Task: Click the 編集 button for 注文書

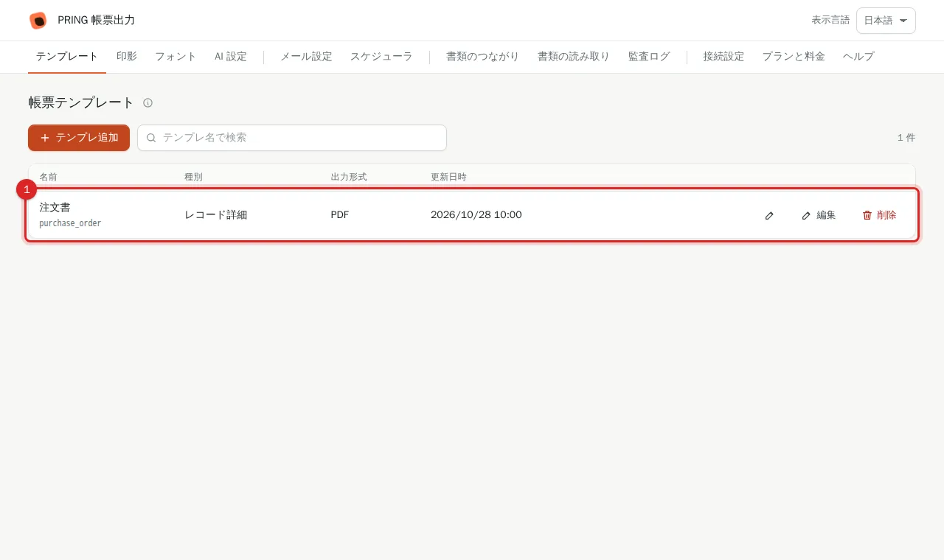Action: point(819,215)
